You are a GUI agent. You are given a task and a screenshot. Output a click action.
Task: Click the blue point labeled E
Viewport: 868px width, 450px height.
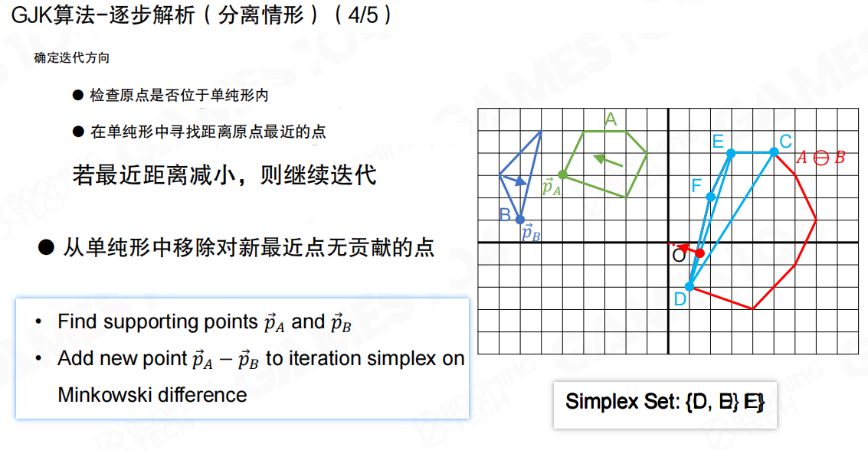click(731, 153)
